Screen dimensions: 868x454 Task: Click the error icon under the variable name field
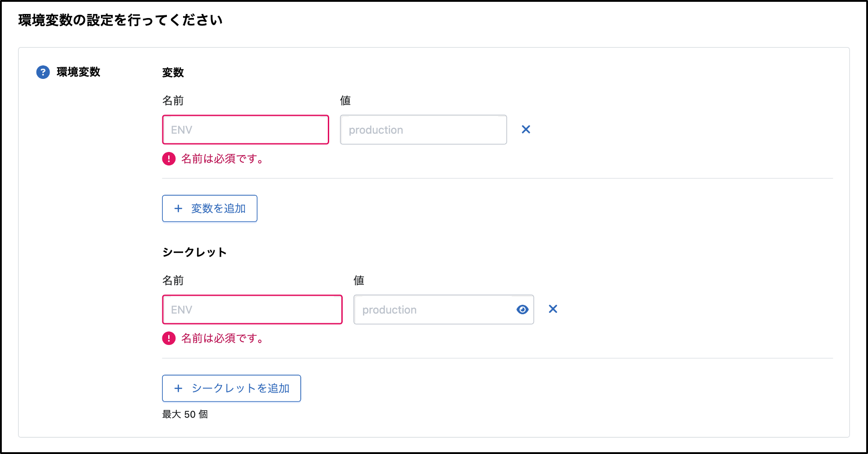coord(169,159)
